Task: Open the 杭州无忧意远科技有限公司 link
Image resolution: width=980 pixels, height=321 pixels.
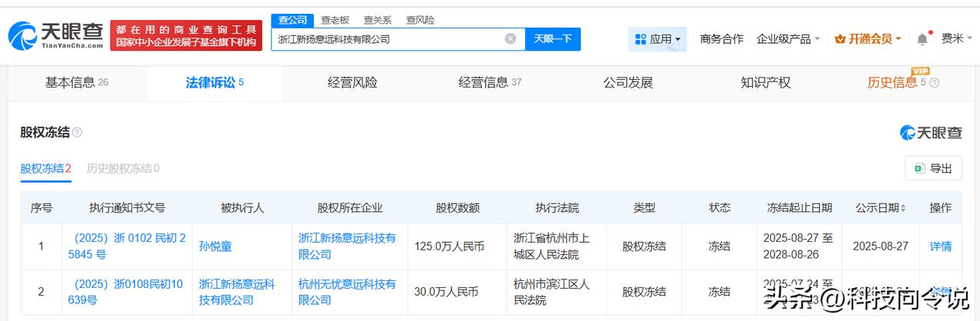Action: point(348,292)
